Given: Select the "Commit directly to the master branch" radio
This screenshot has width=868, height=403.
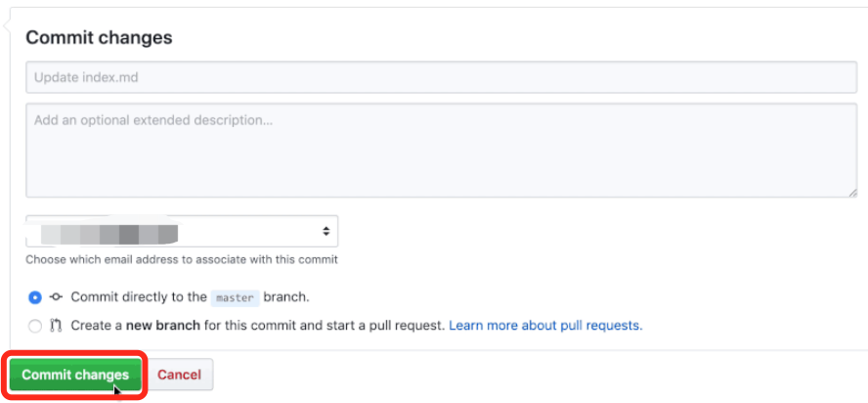Looking at the screenshot, I should pos(35,297).
